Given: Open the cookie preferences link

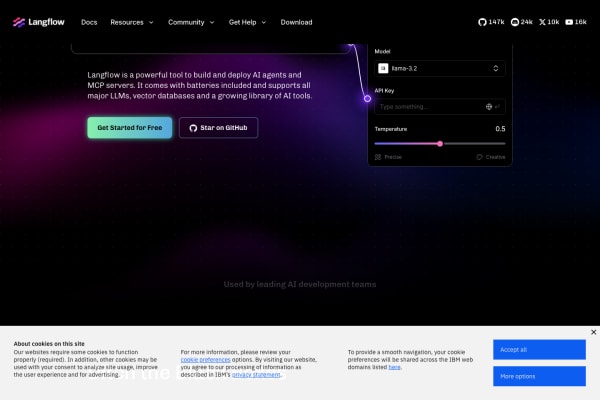Looking at the screenshot, I should coord(205,360).
